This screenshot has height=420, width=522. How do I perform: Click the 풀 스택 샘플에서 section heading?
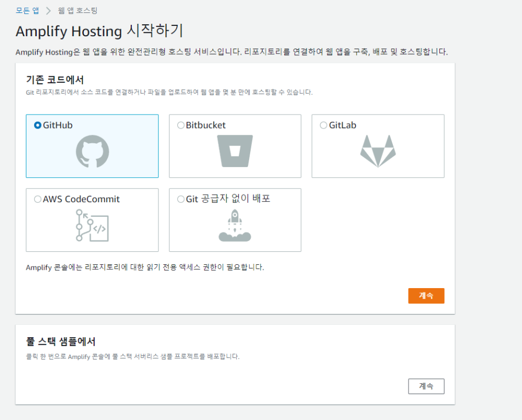[x=61, y=342]
